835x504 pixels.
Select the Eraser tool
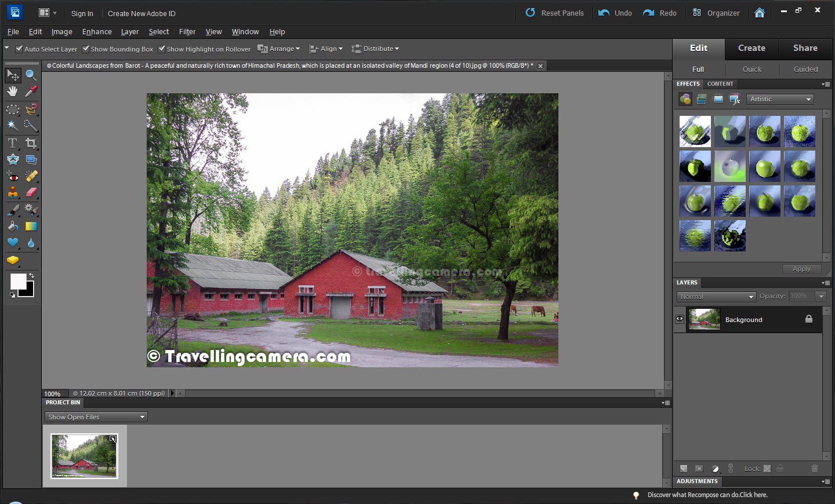31,193
